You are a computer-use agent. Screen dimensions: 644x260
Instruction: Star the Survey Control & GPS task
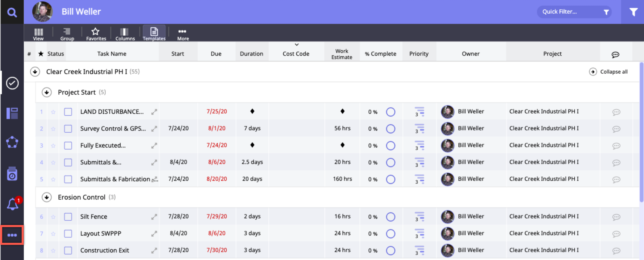click(x=53, y=129)
